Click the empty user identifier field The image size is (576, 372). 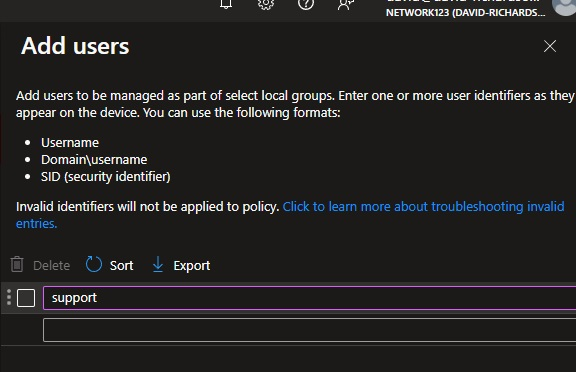[x=309, y=330]
